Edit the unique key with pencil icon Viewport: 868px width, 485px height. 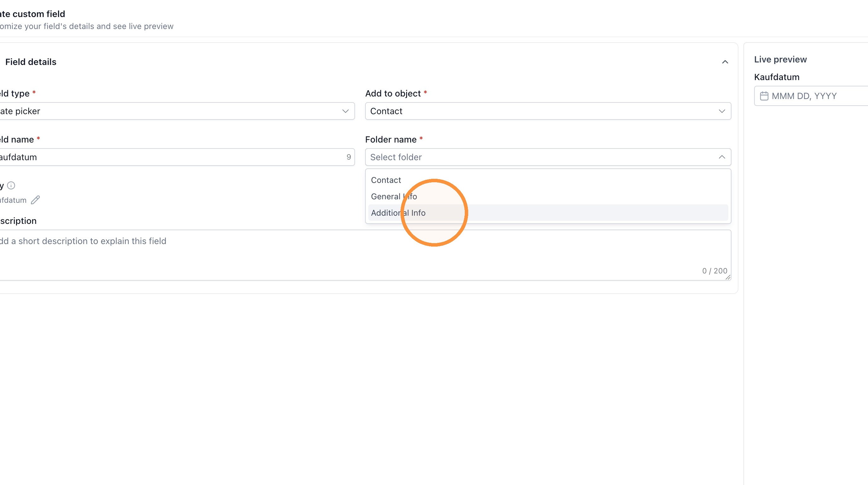click(35, 200)
